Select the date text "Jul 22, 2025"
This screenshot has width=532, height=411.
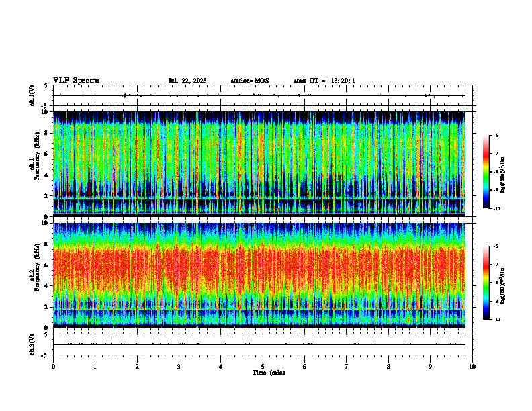(x=187, y=81)
